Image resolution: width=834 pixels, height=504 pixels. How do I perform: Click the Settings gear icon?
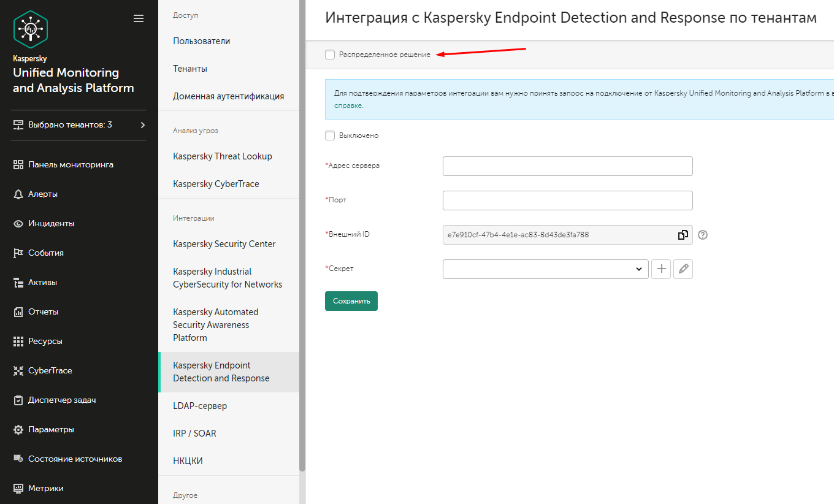pyautogui.click(x=18, y=429)
